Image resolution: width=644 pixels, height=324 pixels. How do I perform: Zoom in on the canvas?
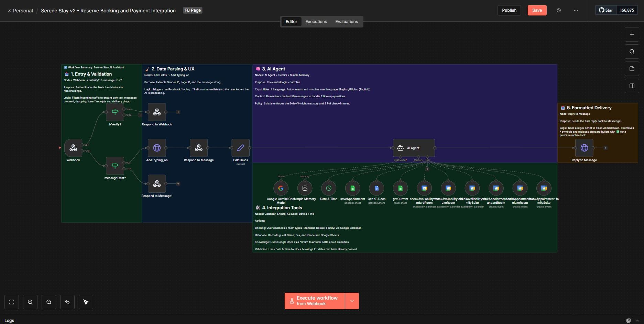tap(30, 302)
